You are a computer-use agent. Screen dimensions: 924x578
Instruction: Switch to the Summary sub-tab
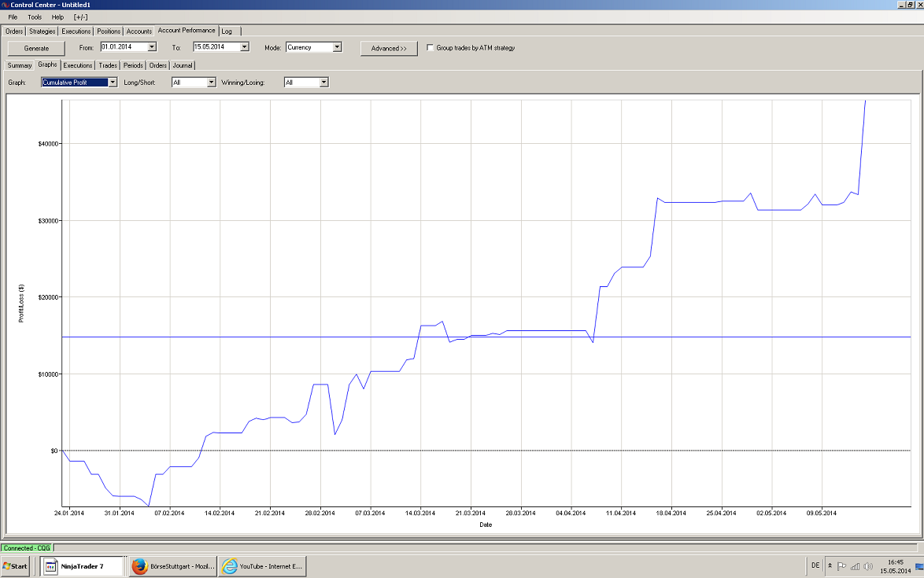tap(20, 65)
